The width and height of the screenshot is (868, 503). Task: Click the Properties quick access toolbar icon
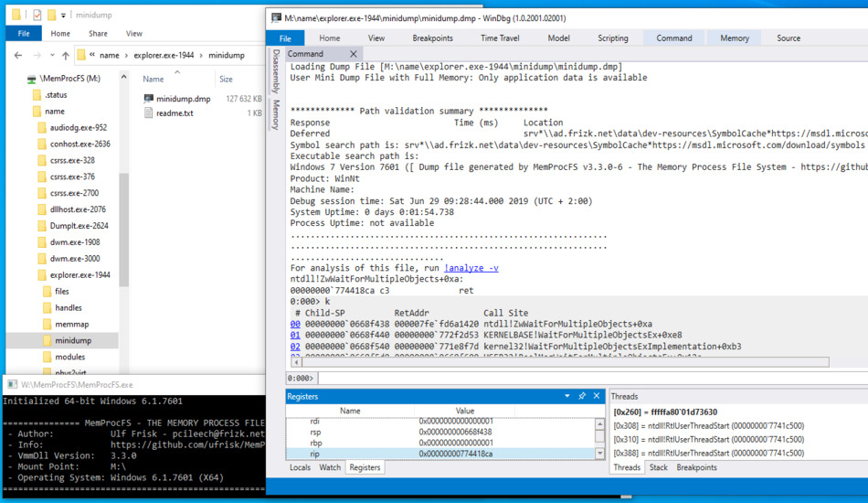pos(37,15)
